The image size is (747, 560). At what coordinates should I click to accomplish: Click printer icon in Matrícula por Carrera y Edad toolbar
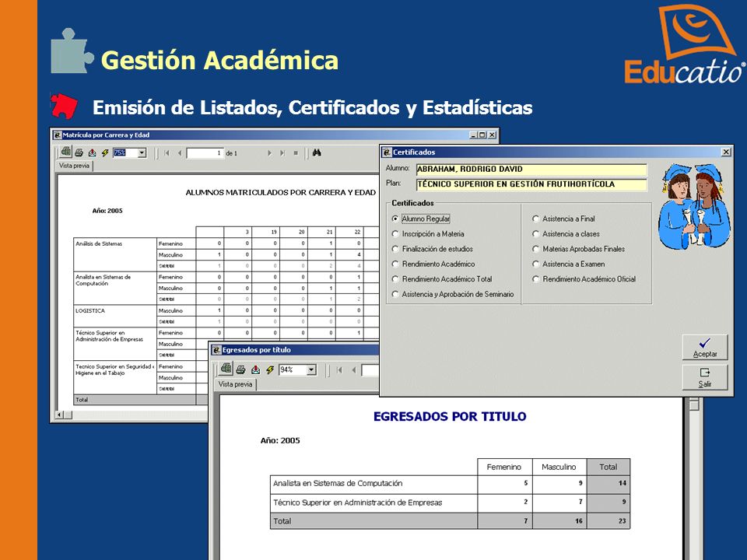pyautogui.click(x=79, y=153)
